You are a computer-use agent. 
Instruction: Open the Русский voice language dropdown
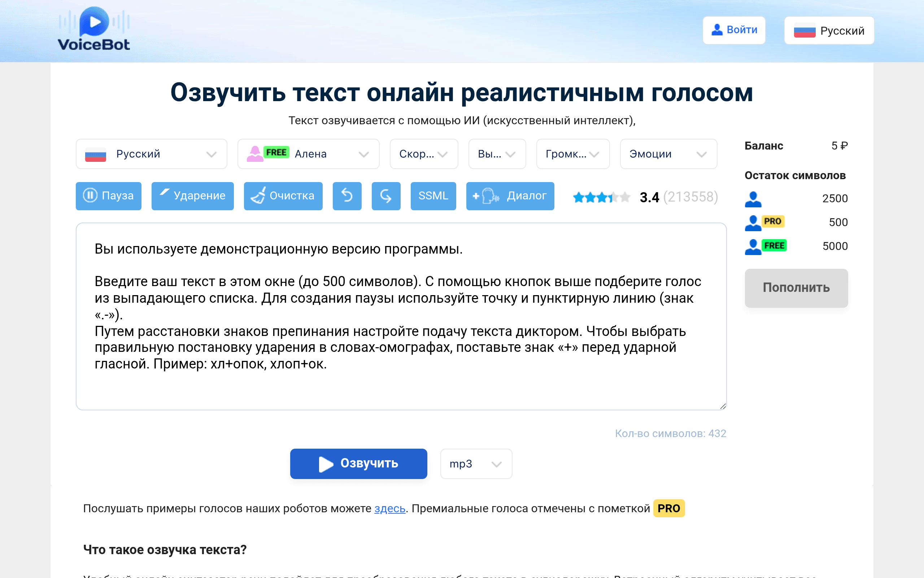pyautogui.click(x=151, y=154)
